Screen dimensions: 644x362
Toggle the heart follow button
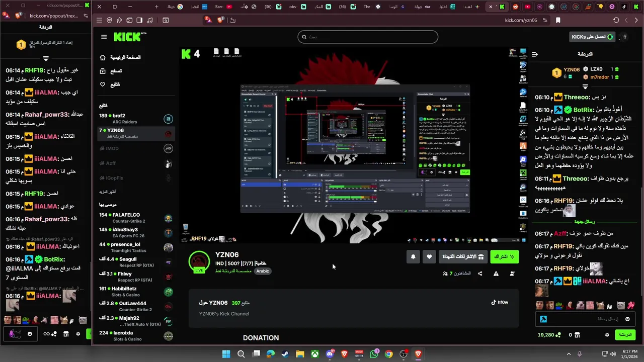coord(429,256)
